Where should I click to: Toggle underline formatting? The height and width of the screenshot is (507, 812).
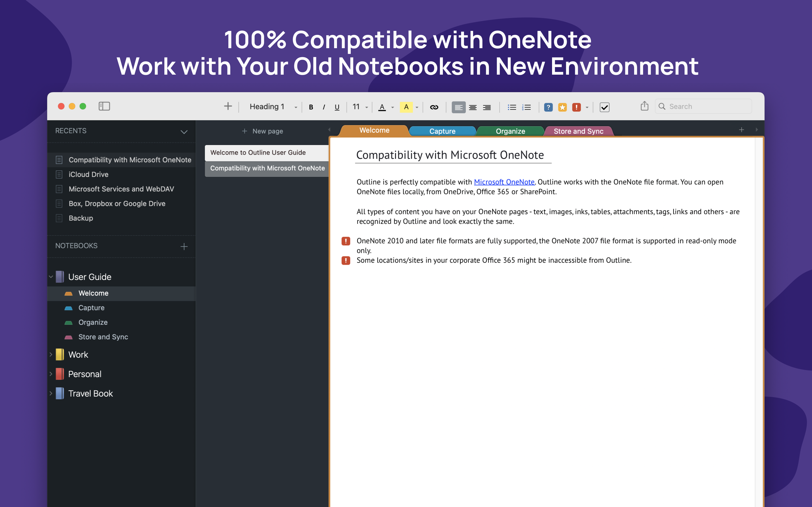337,107
